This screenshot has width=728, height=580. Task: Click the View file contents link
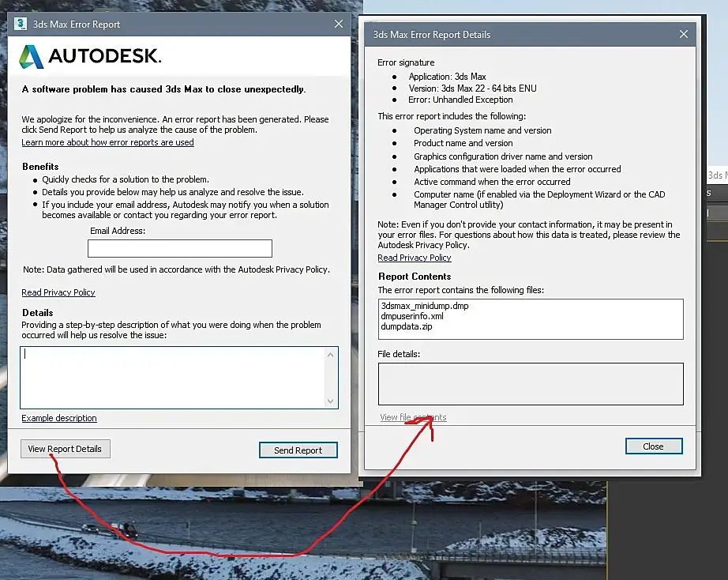click(413, 417)
